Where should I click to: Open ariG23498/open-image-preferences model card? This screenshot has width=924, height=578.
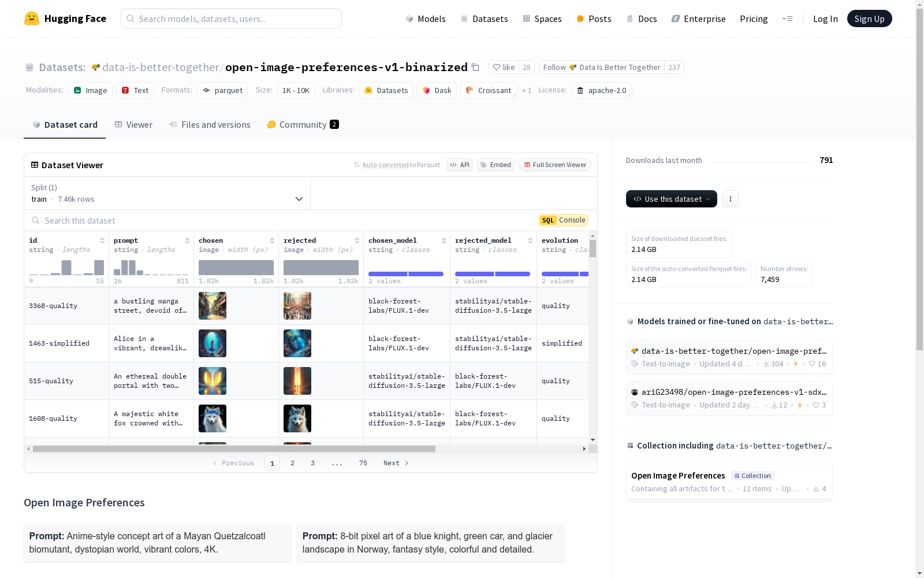click(x=729, y=398)
